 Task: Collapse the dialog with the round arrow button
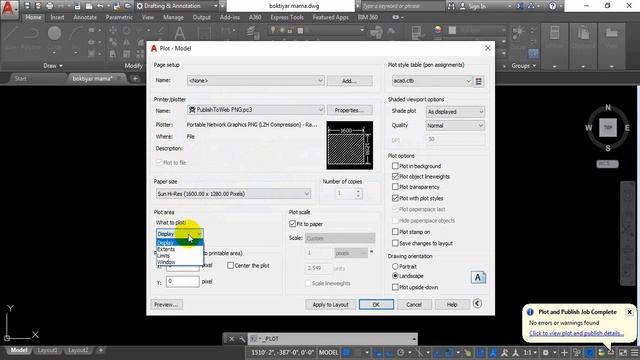coord(477,303)
